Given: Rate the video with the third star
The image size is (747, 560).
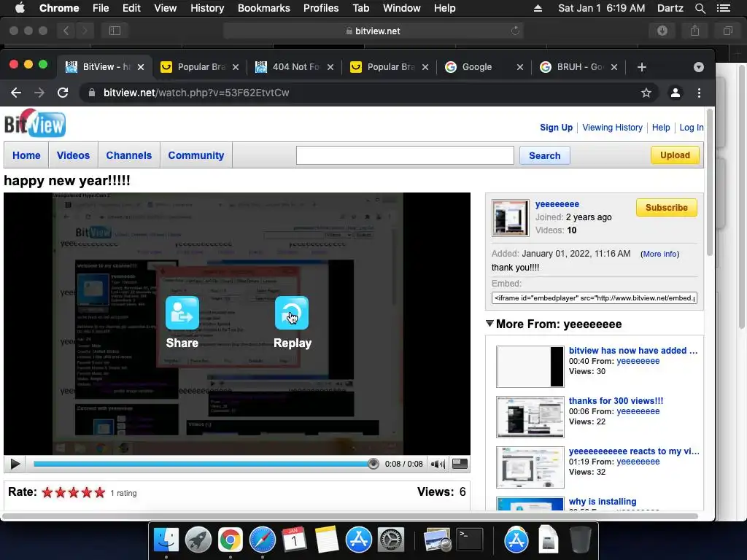Looking at the screenshot, I should [x=74, y=492].
